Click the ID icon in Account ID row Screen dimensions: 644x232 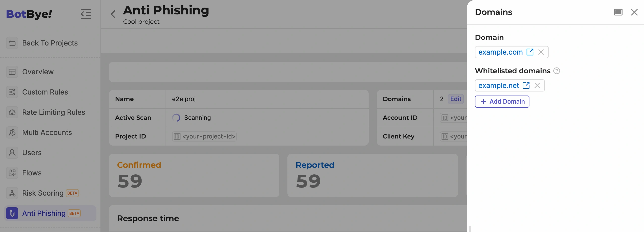[x=445, y=118]
